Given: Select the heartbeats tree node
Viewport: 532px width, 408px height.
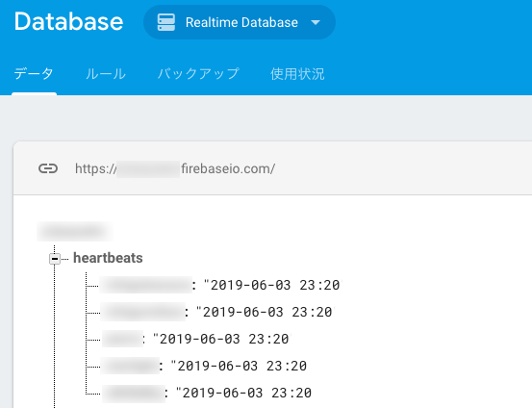Looking at the screenshot, I should (x=108, y=258).
